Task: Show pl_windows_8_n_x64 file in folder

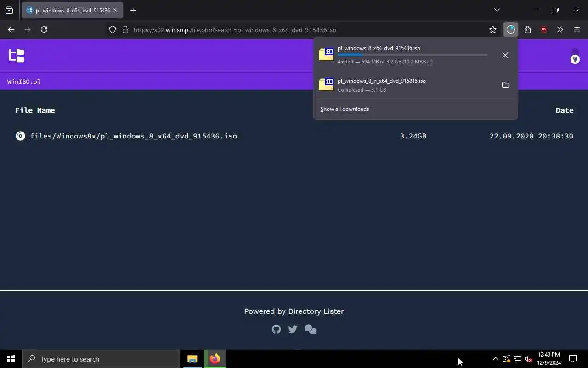Action: click(x=505, y=85)
